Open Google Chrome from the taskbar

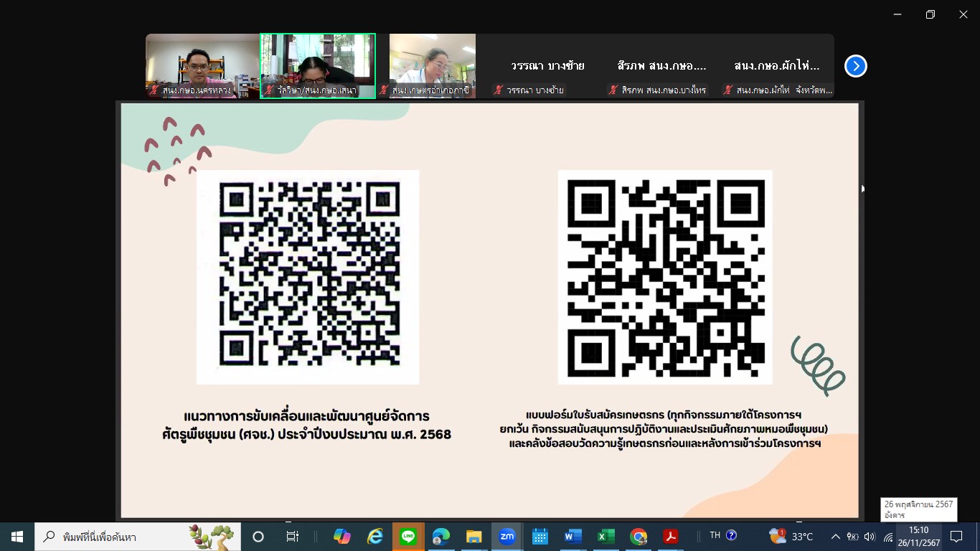[639, 537]
